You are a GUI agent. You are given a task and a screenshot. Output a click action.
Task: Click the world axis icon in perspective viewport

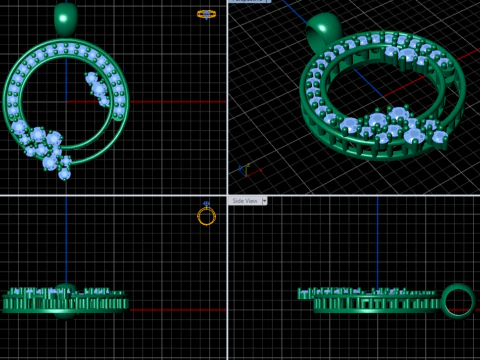pos(249,170)
